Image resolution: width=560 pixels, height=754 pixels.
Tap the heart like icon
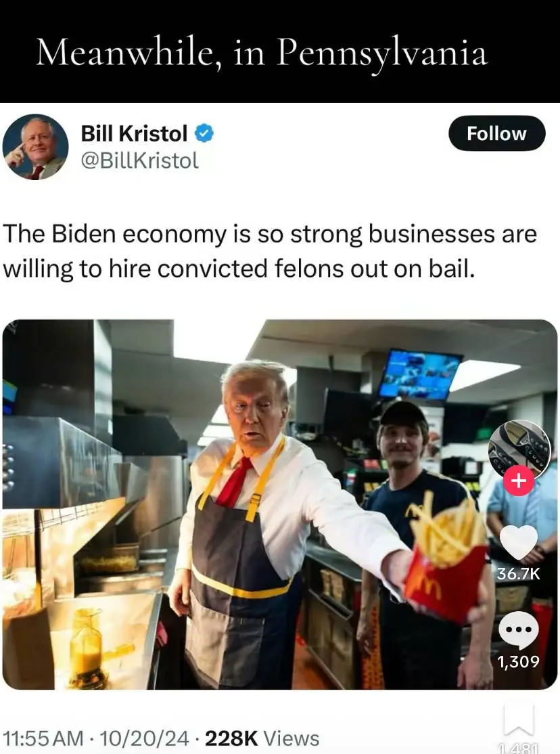[x=519, y=542]
